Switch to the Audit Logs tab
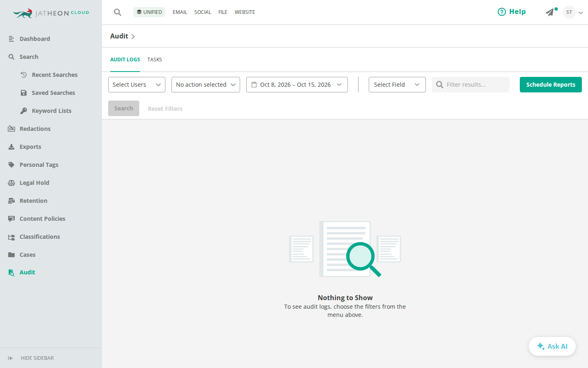 125,60
